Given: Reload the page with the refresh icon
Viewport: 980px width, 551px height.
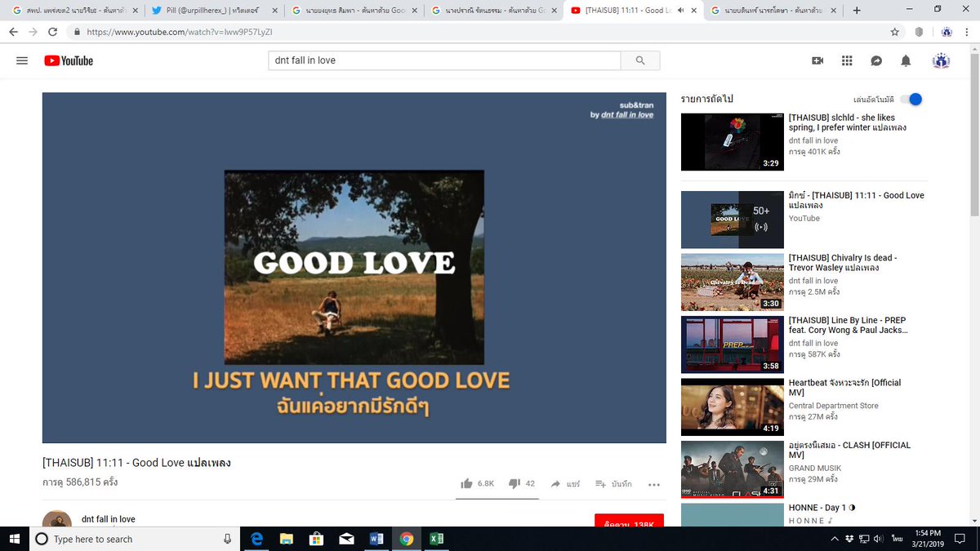Looking at the screenshot, I should [53, 32].
